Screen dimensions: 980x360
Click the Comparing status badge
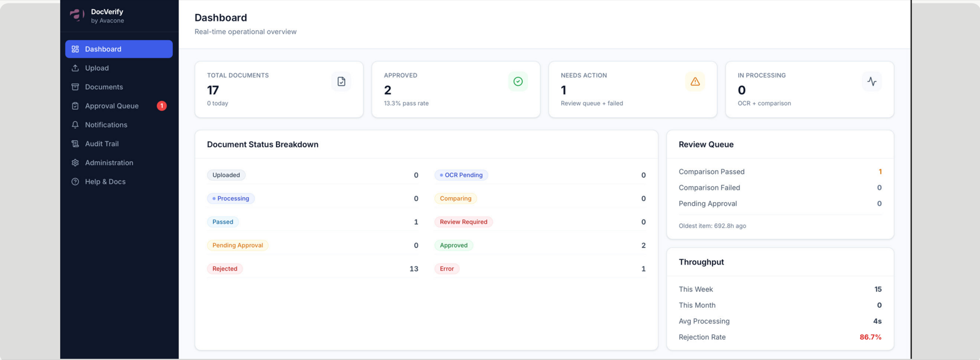point(456,198)
